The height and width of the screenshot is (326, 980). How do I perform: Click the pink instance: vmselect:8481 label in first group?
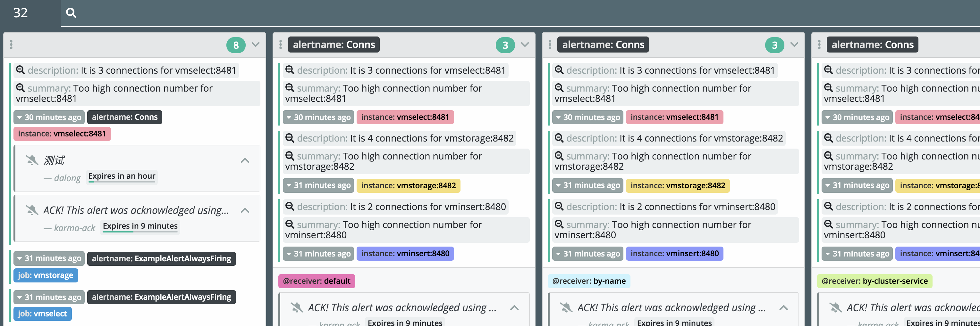coord(62,134)
